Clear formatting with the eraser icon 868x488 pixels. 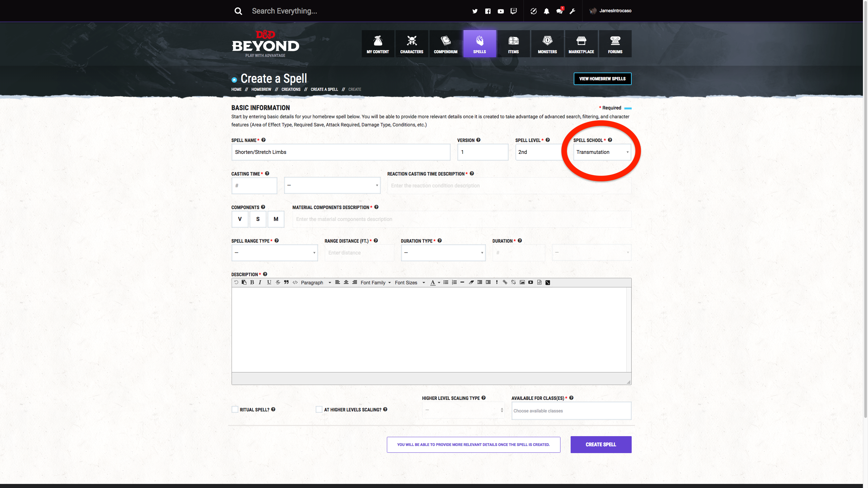(x=471, y=282)
